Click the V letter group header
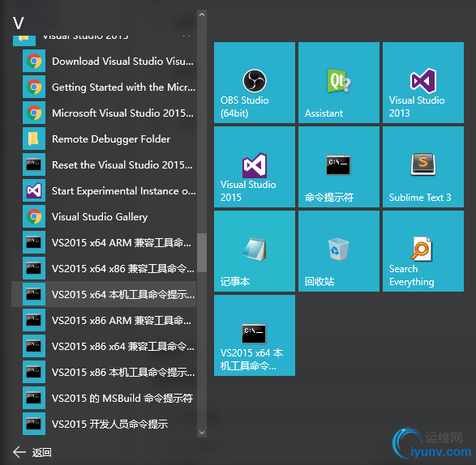The width and height of the screenshot is (476, 465). point(18,23)
